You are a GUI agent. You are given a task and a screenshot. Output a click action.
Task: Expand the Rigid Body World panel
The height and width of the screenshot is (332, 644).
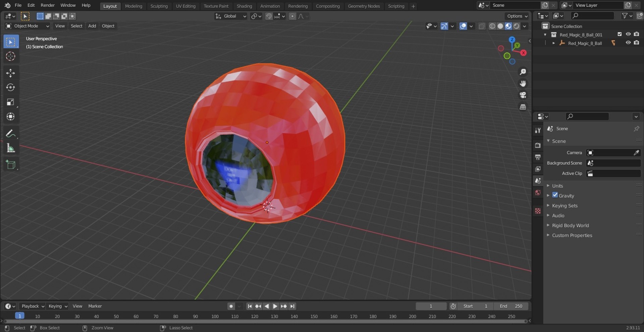tap(570, 225)
